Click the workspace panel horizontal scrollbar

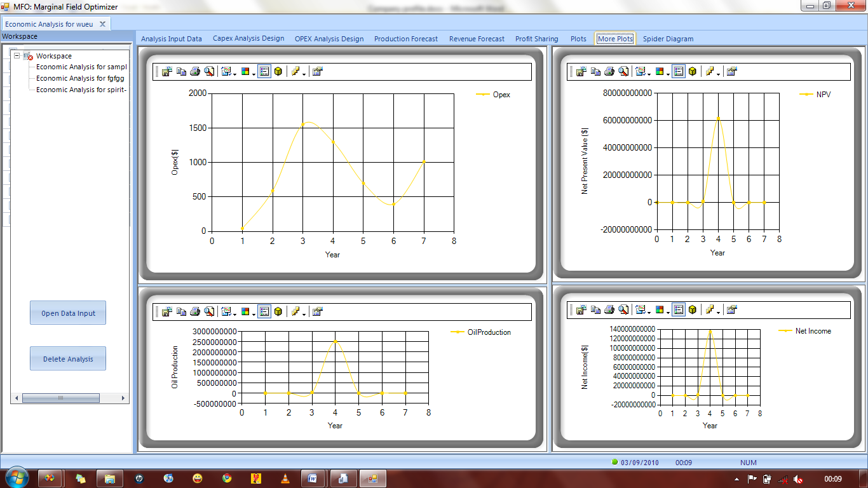pos(61,398)
